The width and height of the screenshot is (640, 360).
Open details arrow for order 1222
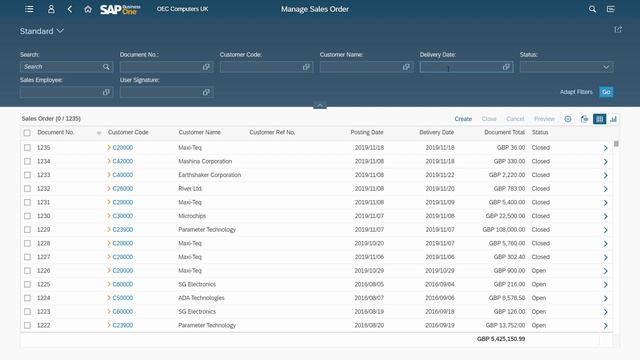606,325
